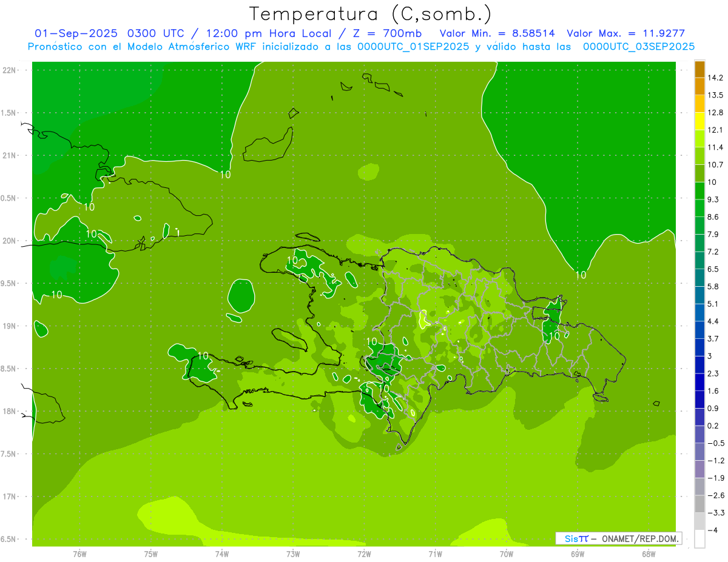Viewport: 728px width, 562px height.
Task: Click the "8.6" colorbar value
Action: (x=713, y=217)
